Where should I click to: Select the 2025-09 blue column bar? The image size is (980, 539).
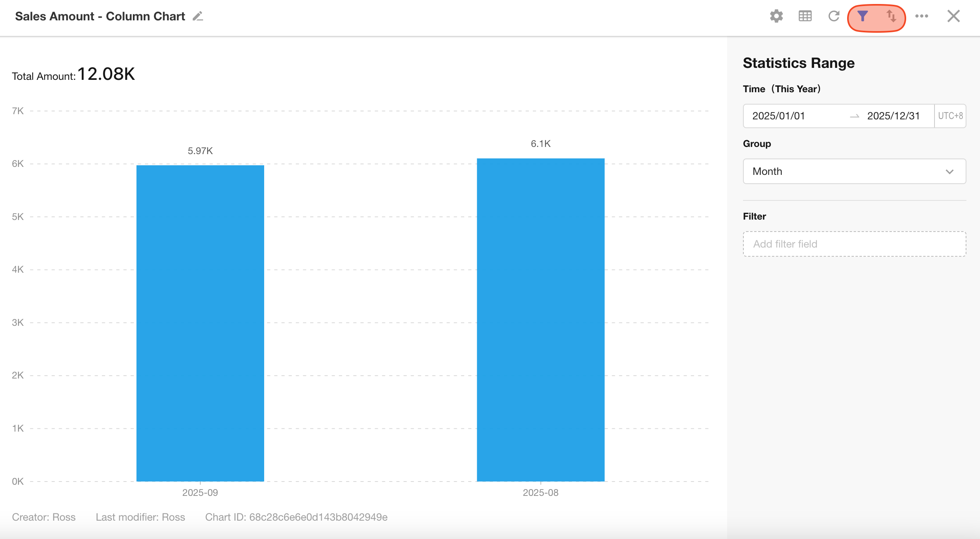tap(200, 323)
